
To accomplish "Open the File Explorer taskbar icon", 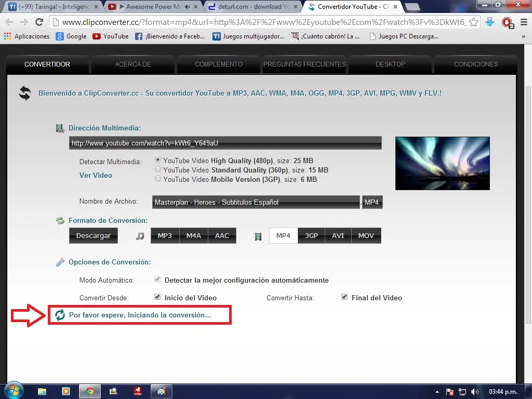I will pos(42,392).
